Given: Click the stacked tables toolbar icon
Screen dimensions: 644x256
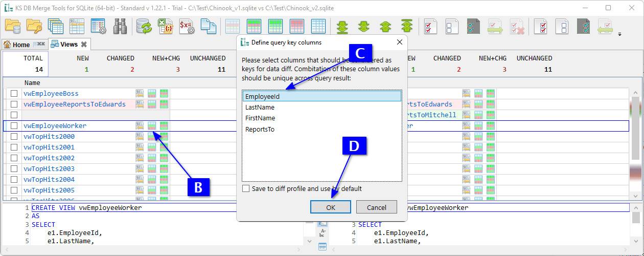Looking at the screenshot, I should tap(55, 26).
